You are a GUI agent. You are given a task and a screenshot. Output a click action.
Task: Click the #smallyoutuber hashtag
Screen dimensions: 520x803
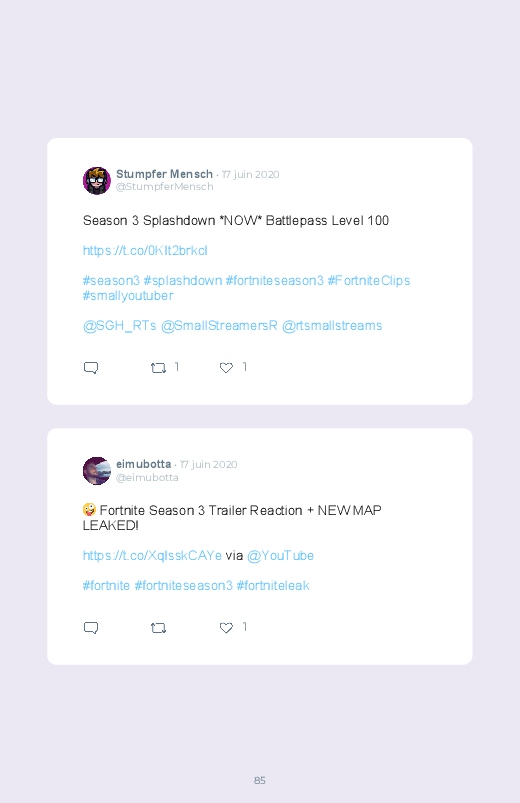(128, 295)
